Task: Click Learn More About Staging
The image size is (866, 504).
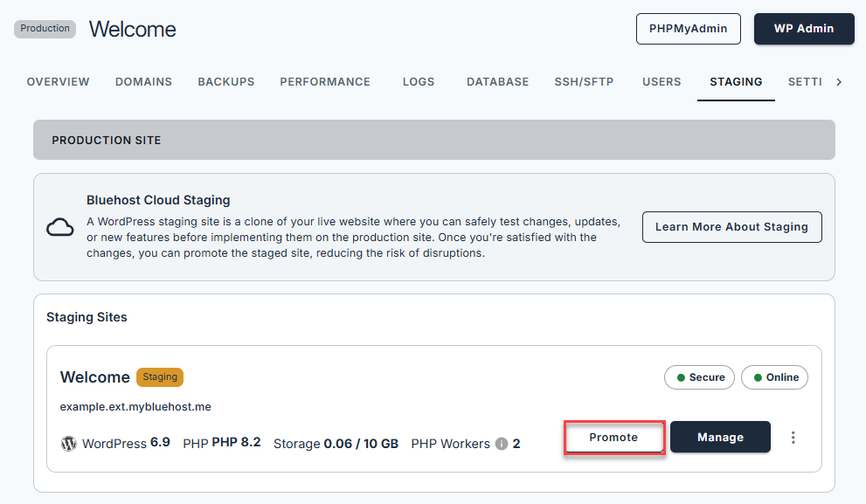Action: (731, 227)
